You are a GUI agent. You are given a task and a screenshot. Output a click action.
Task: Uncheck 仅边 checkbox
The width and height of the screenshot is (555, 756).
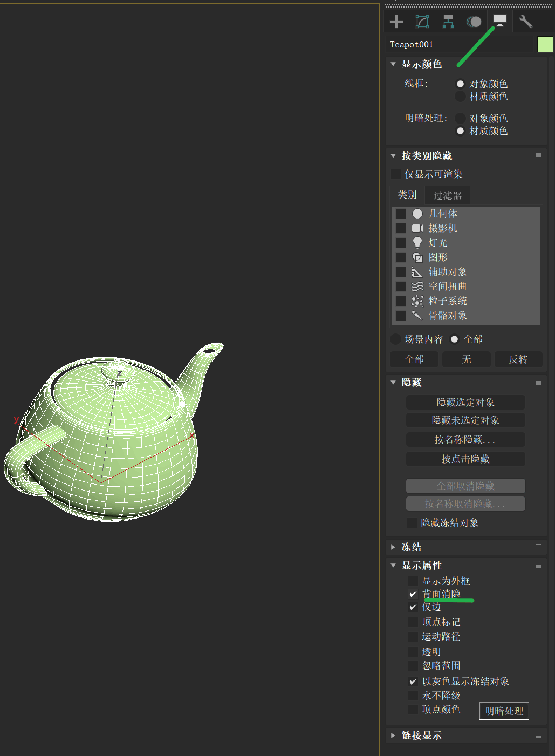coord(413,608)
